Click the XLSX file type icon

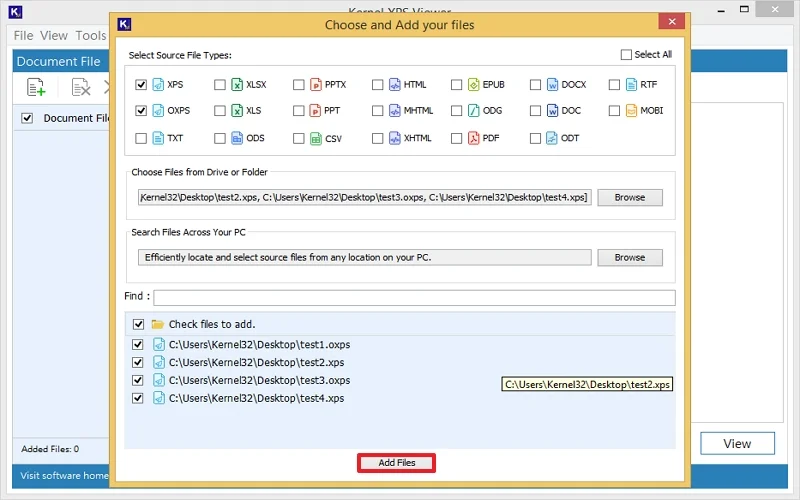click(237, 84)
